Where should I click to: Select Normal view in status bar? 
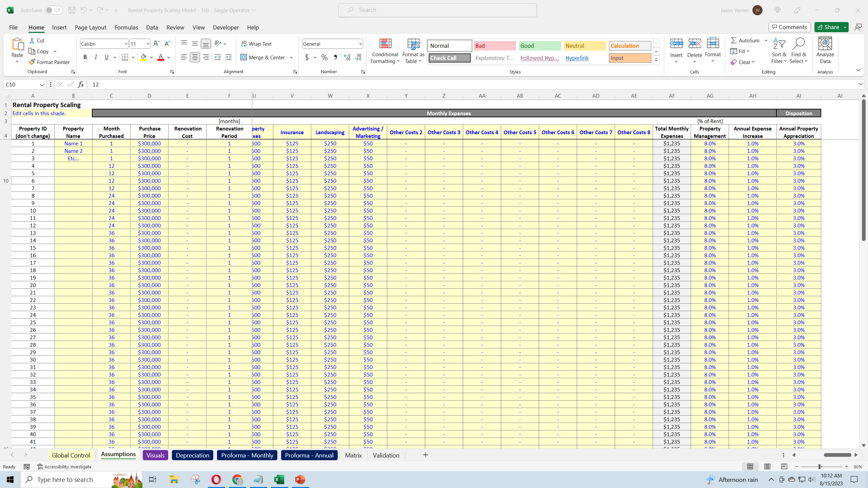click(x=750, y=467)
